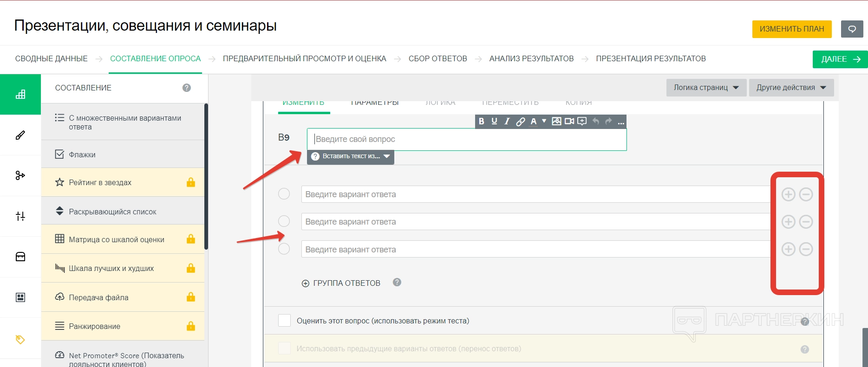Select the second answer option radio button
This screenshot has width=868, height=367.
point(284,221)
